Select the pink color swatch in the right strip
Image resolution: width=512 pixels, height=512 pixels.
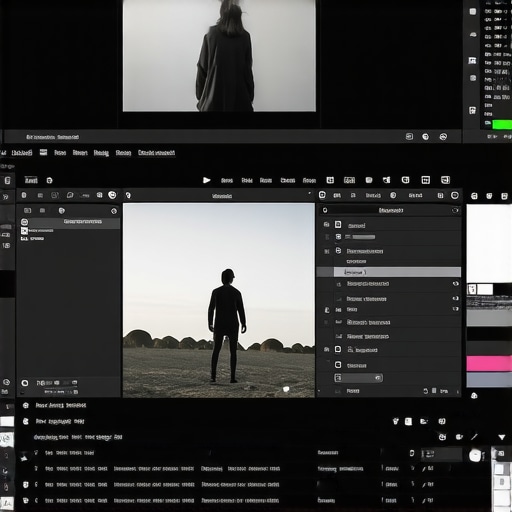pos(489,364)
